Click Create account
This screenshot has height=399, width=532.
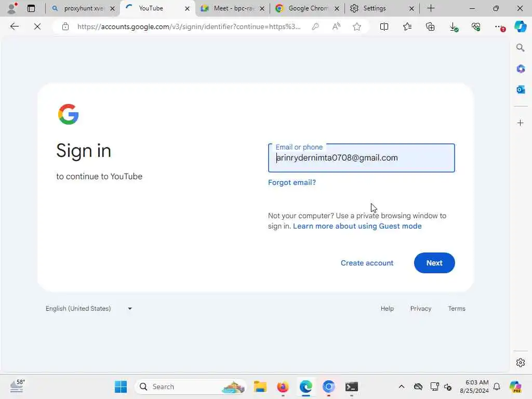(367, 263)
